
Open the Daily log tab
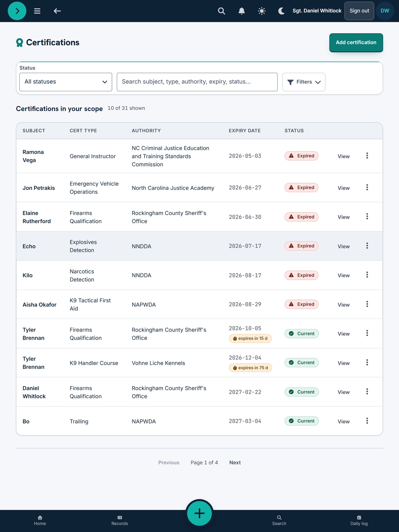tap(359, 521)
